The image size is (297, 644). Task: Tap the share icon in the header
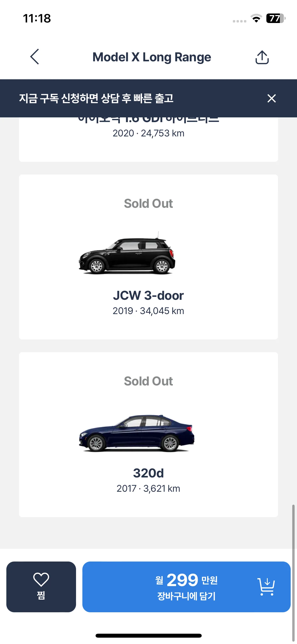[x=262, y=57]
